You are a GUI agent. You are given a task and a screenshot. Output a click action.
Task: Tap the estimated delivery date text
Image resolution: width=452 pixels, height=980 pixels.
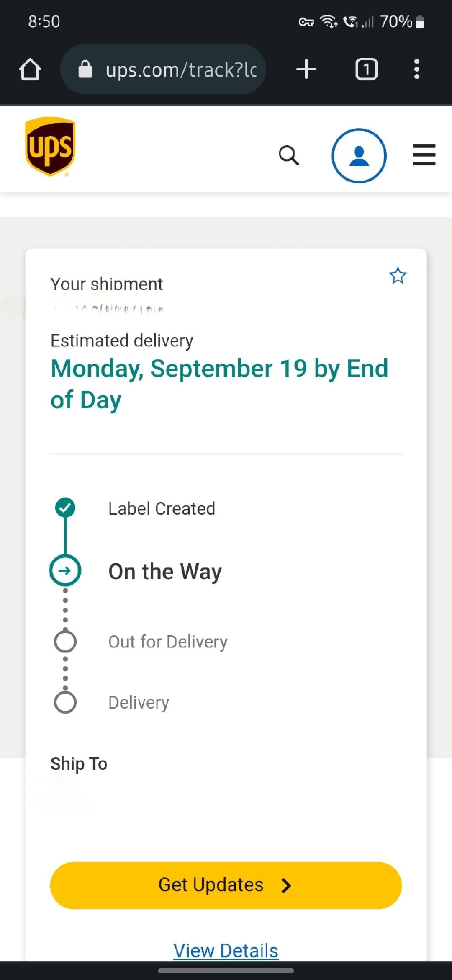coord(220,384)
